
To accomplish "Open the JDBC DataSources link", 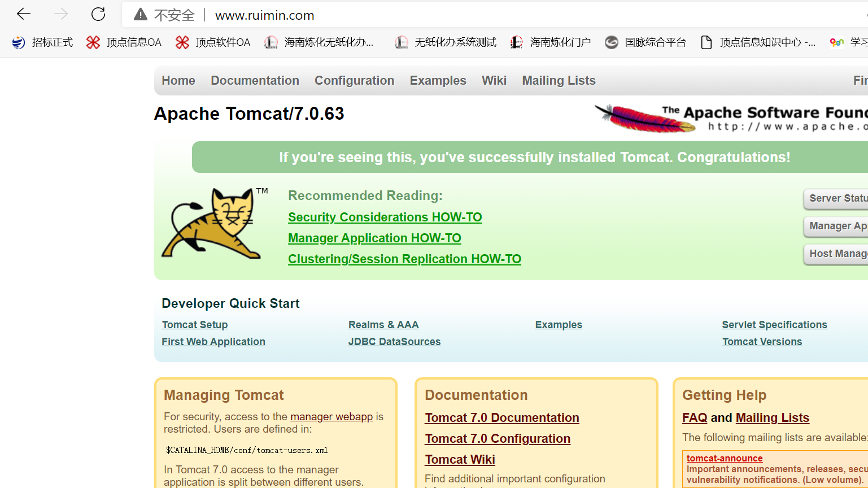I will [395, 342].
